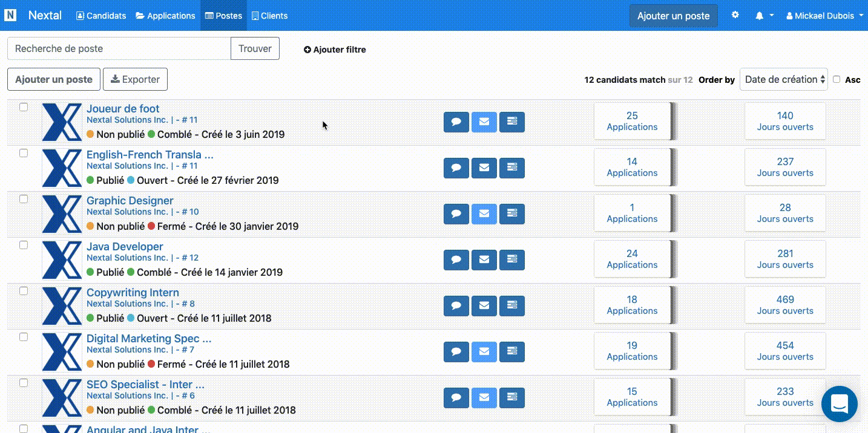Check the Java Developer checkbox
Image resolution: width=868 pixels, height=433 pixels.
24,245
